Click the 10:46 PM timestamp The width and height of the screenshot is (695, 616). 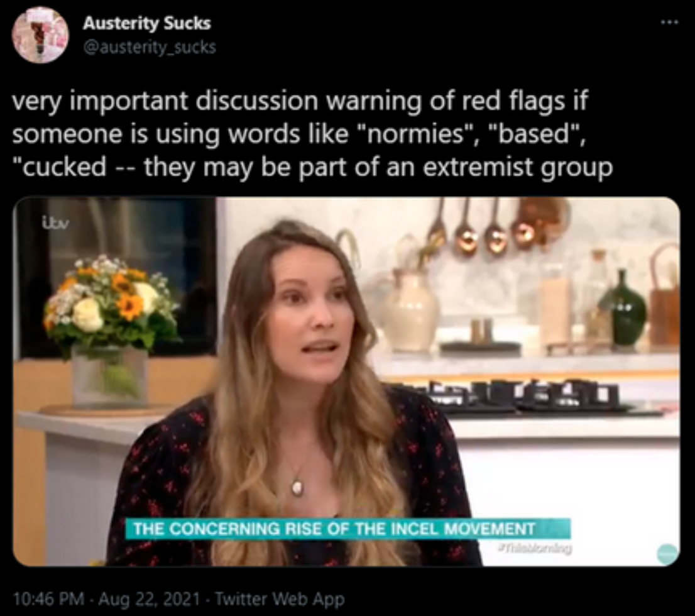click(x=49, y=600)
